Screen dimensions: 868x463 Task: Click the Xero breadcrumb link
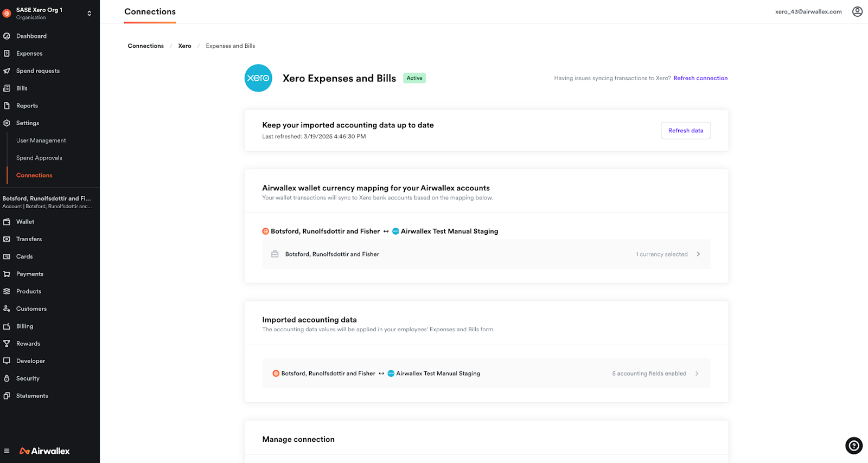click(185, 46)
